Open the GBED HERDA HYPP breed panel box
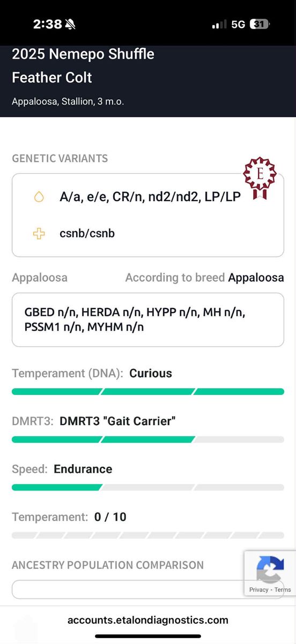This screenshot has height=644, width=296. point(148,319)
